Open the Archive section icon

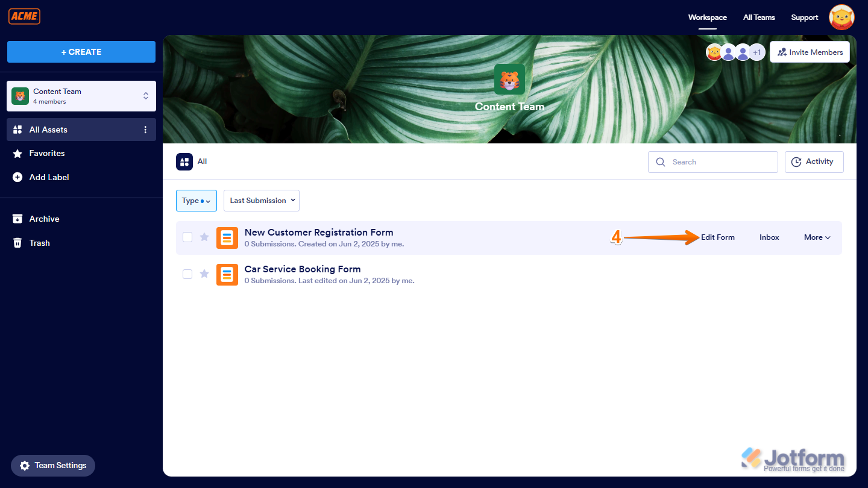[18, 219]
